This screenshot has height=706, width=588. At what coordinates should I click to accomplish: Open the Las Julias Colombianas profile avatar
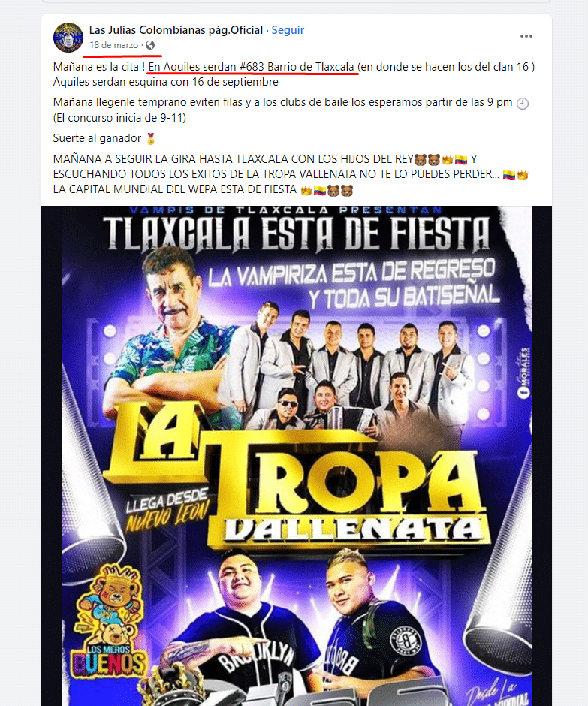click(68, 38)
